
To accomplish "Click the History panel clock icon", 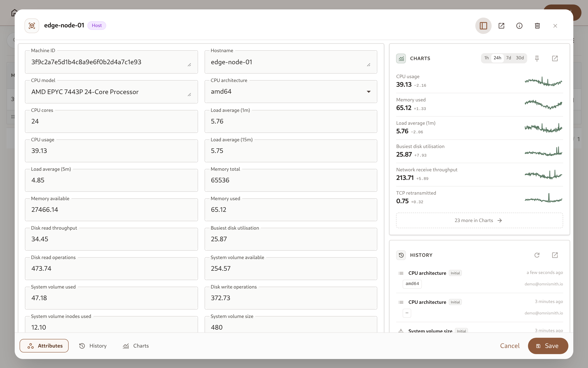I will (x=401, y=255).
